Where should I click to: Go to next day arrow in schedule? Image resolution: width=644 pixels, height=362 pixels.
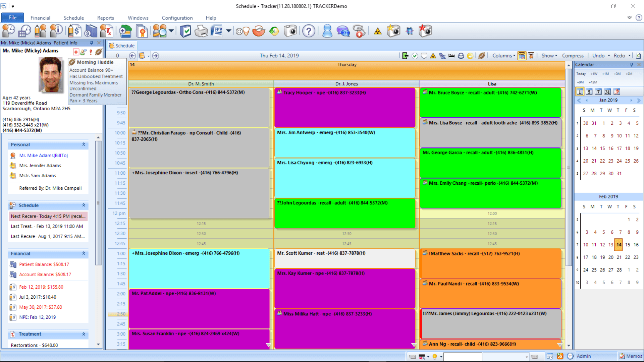[x=155, y=56]
